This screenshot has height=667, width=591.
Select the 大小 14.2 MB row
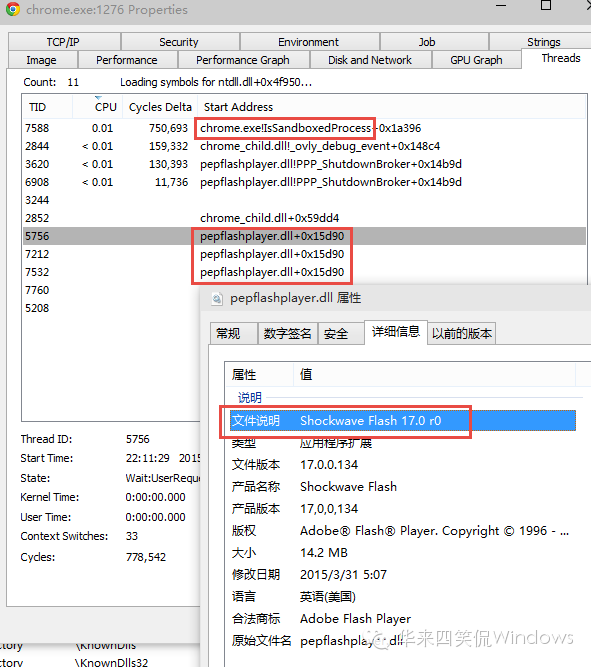(x=403, y=553)
